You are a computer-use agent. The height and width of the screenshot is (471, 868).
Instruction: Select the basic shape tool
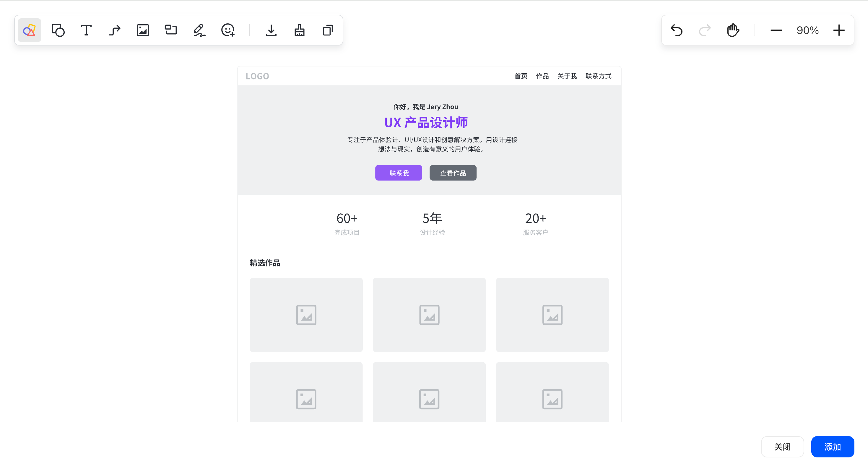pos(58,30)
